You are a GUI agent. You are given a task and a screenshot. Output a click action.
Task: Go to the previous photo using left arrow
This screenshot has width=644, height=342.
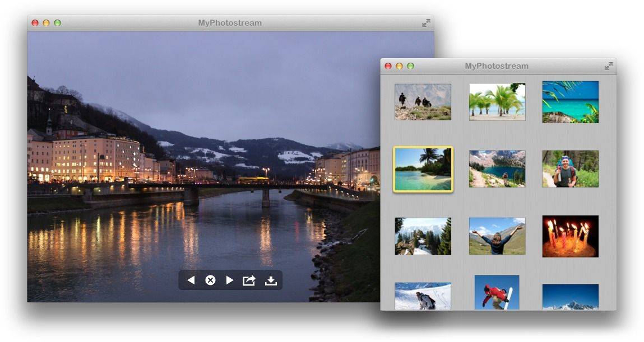[x=191, y=280]
